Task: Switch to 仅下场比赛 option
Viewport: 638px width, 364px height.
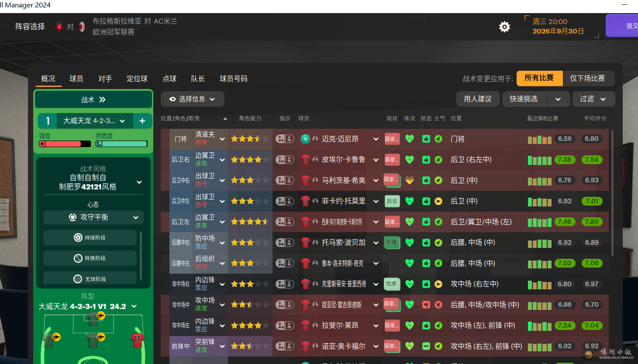Action: 587,78
